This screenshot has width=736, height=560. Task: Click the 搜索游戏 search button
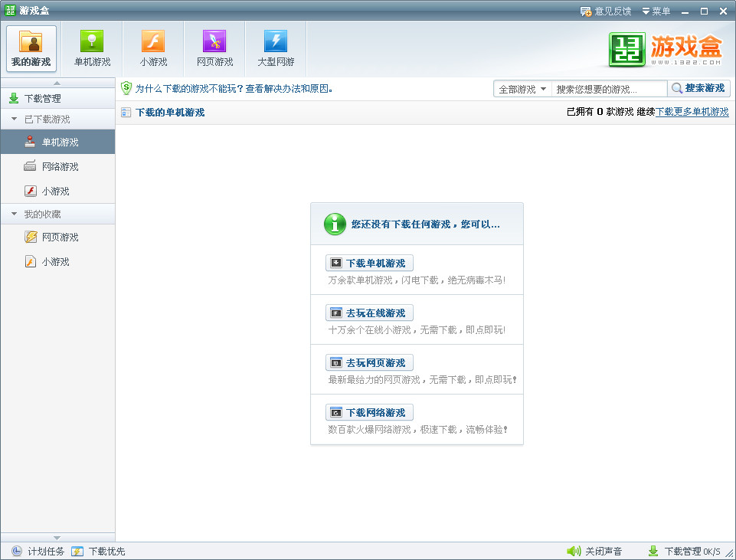coord(698,88)
